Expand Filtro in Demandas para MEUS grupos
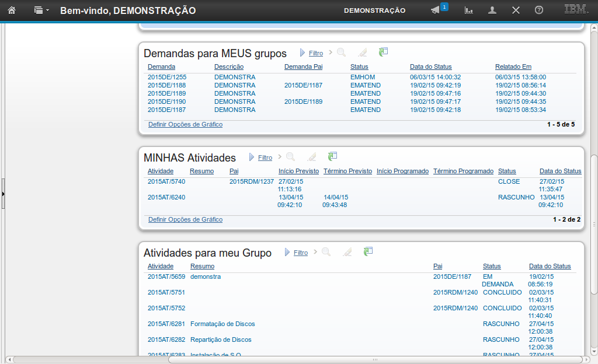This screenshot has height=364, width=598. [x=315, y=53]
